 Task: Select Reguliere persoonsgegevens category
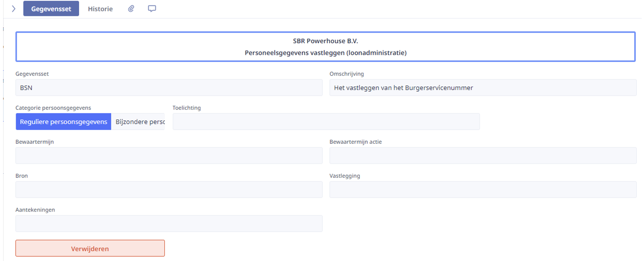pos(64,122)
